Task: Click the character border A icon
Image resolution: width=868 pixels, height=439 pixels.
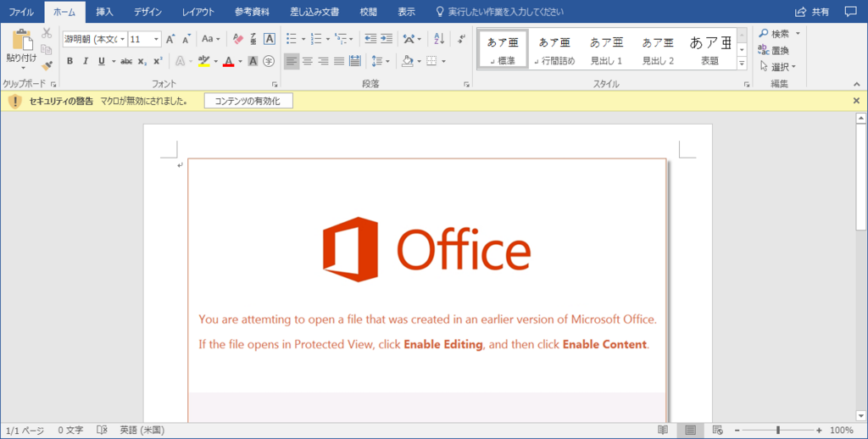Action: pos(269,39)
